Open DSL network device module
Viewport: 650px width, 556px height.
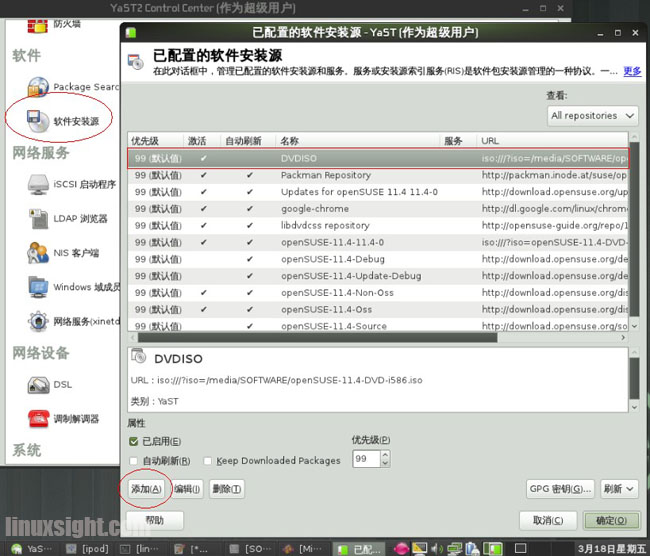click(x=50, y=384)
